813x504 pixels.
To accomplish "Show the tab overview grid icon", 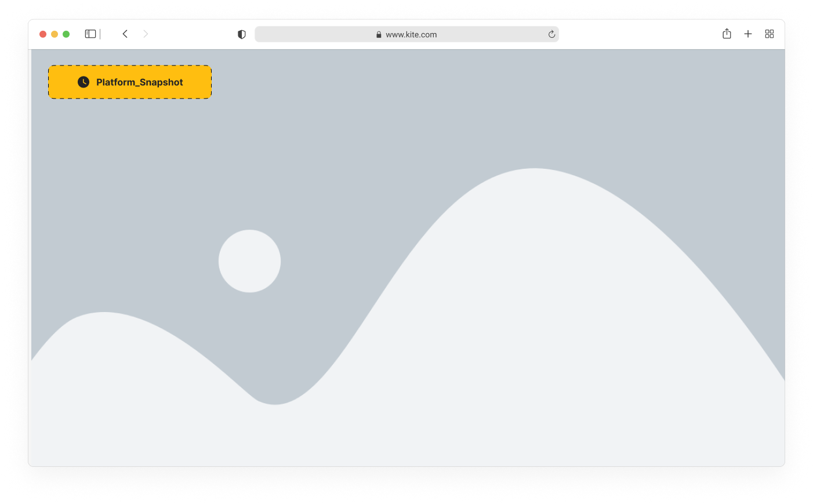I will 770,34.
